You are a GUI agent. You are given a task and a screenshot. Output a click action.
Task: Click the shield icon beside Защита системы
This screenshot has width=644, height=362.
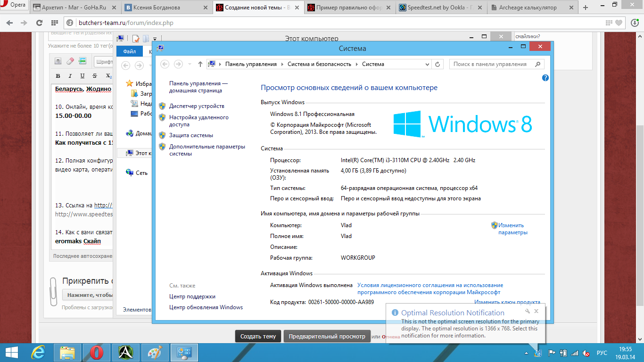tap(163, 135)
